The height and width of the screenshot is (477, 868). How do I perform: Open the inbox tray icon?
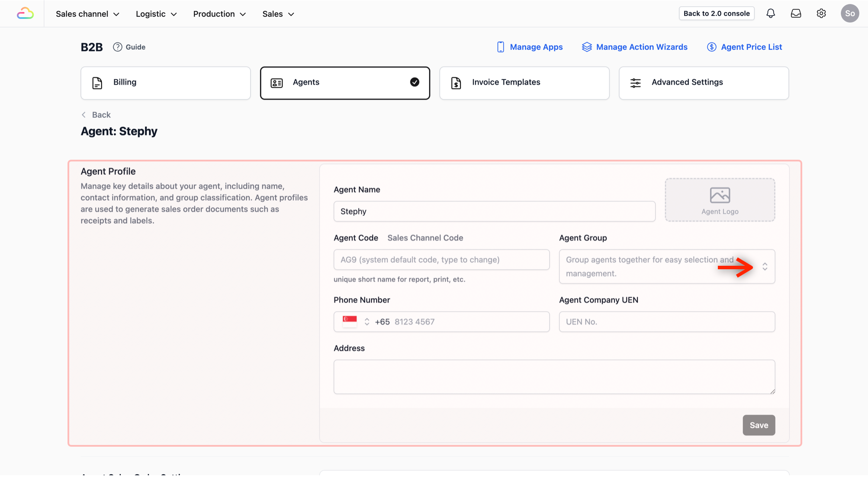pyautogui.click(x=796, y=13)
